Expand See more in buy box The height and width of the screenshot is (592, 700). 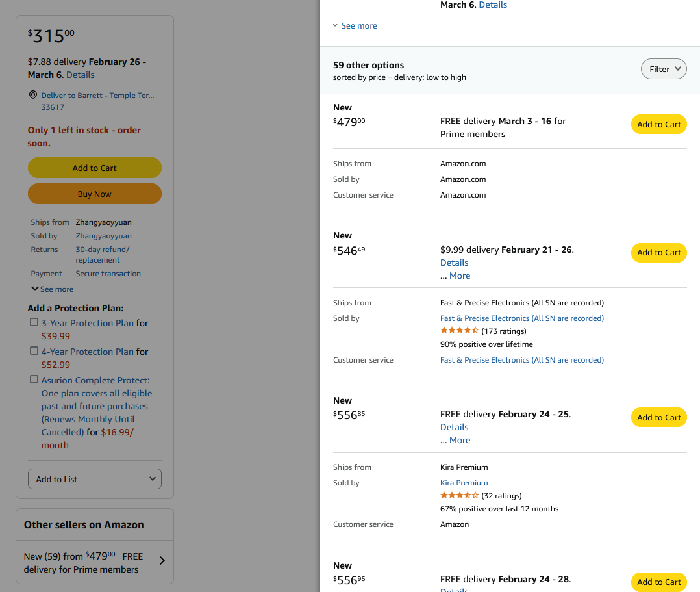(x=53, y=289)
